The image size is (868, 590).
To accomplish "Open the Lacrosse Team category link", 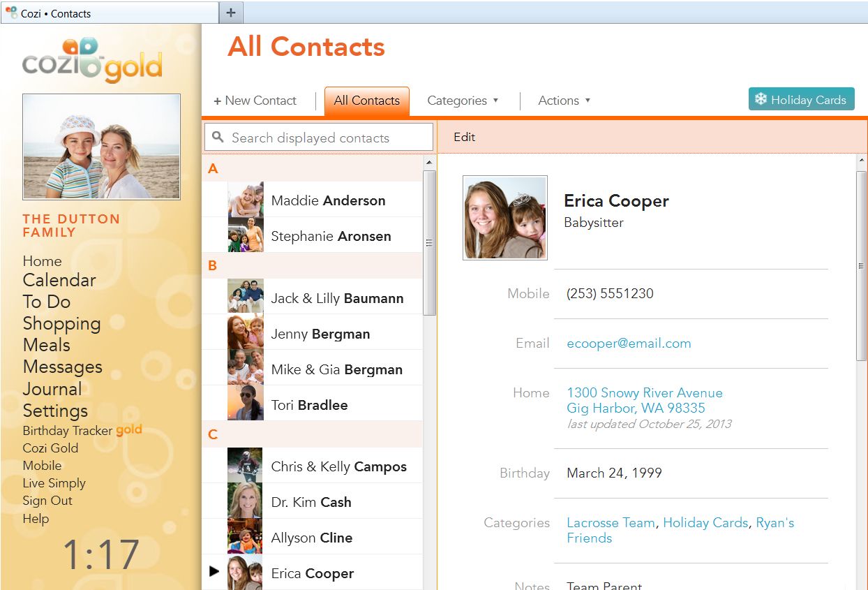I will point(611,523).
